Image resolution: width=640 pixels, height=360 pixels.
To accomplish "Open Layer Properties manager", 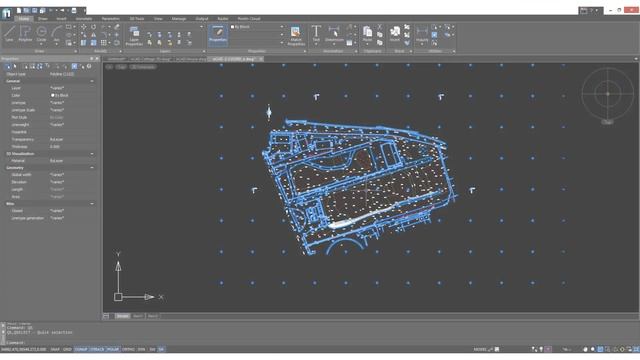I will point(134,36).
